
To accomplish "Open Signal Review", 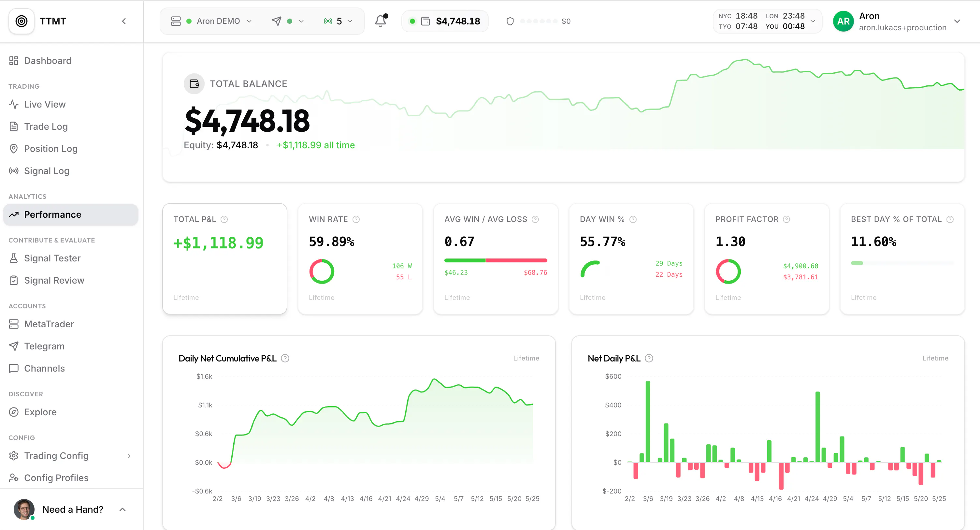I will 71,281.
